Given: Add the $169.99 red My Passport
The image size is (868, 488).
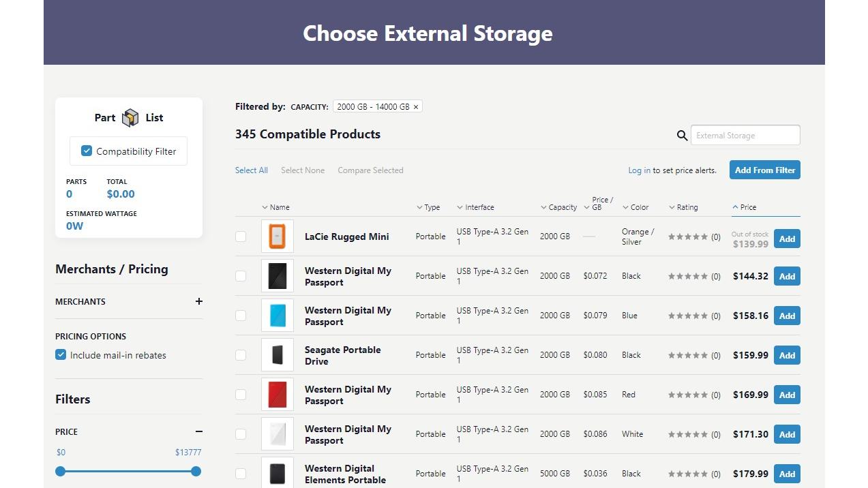Looking at the screenshot, I should [x=787, y=395].
